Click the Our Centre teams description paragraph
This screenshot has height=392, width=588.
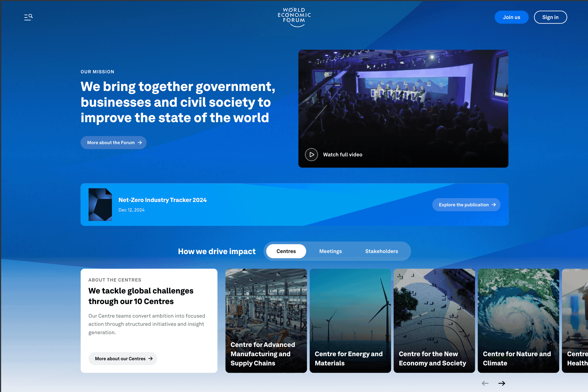[x=147, y=324]
